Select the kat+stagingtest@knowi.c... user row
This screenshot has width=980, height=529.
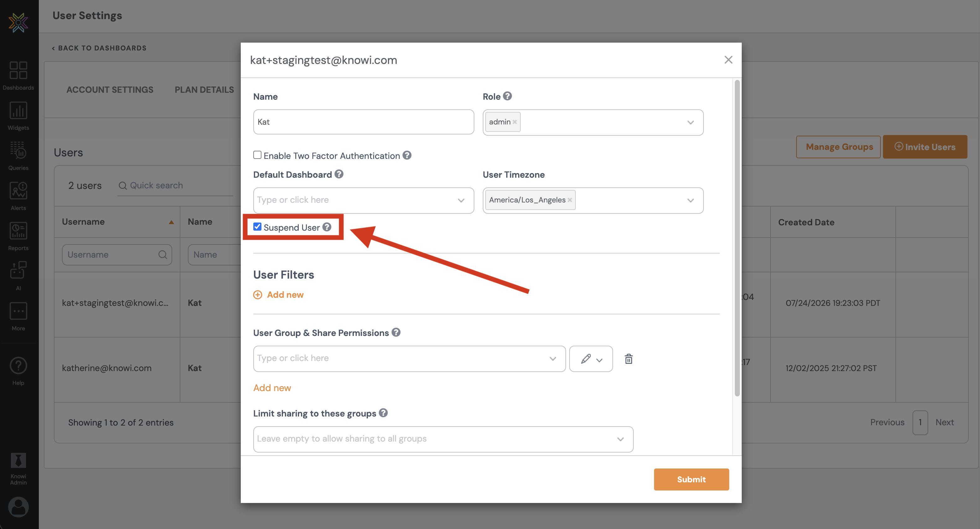click(x=115, y=303)
